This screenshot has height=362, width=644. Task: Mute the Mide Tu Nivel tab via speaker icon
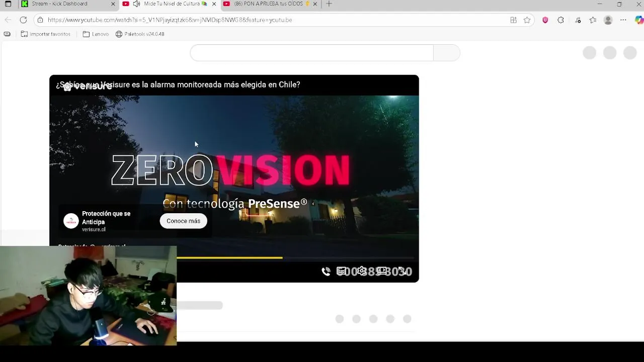click(136, 4)
